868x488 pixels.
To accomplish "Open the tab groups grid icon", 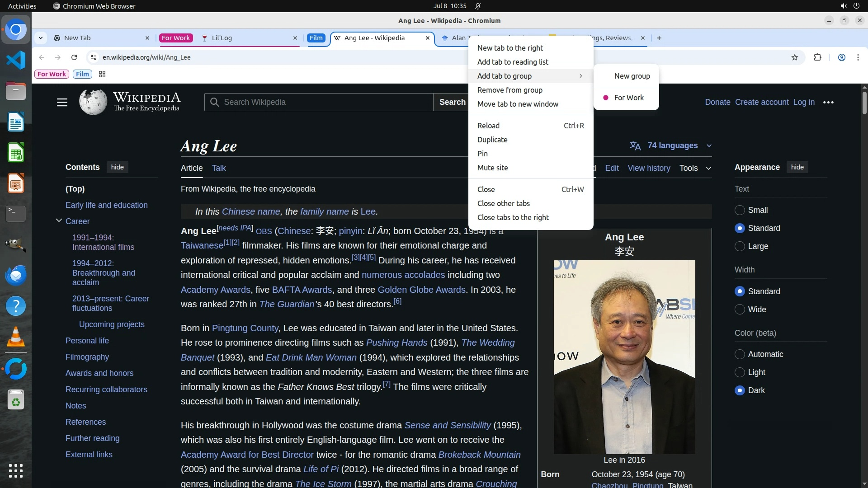I will point(102,74).
